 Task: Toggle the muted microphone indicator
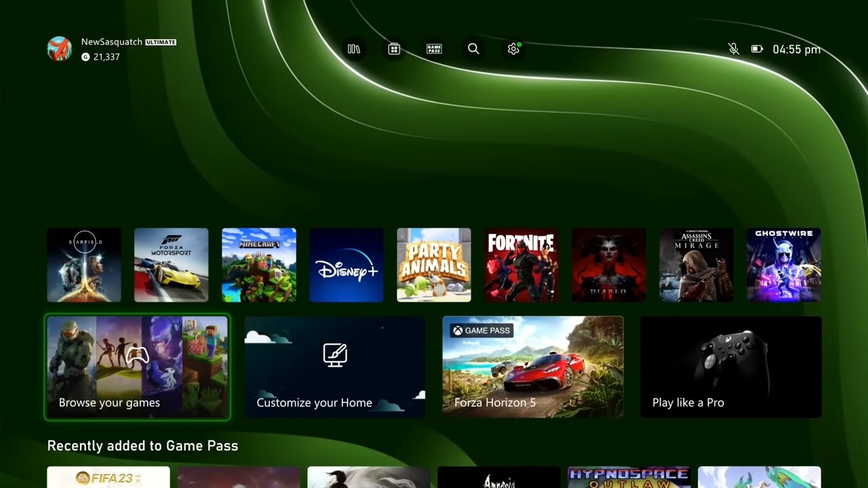(x=733, y=49)
